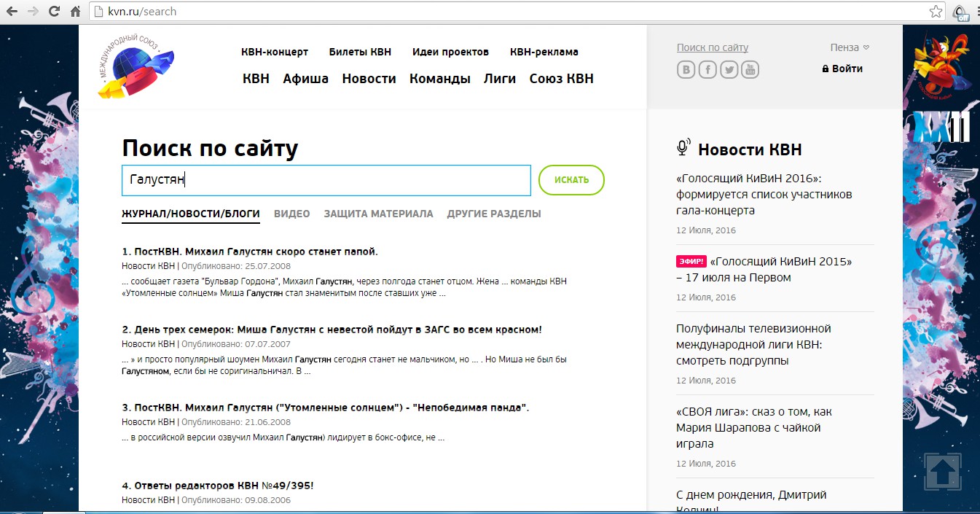Screen dimensions: 980x514
Task: Click the lock icon beside Войти
Action: 826,69
